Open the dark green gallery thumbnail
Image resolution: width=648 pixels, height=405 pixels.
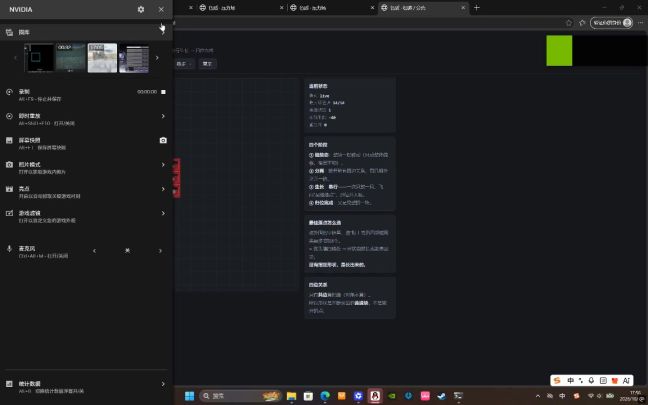point(71,58)
